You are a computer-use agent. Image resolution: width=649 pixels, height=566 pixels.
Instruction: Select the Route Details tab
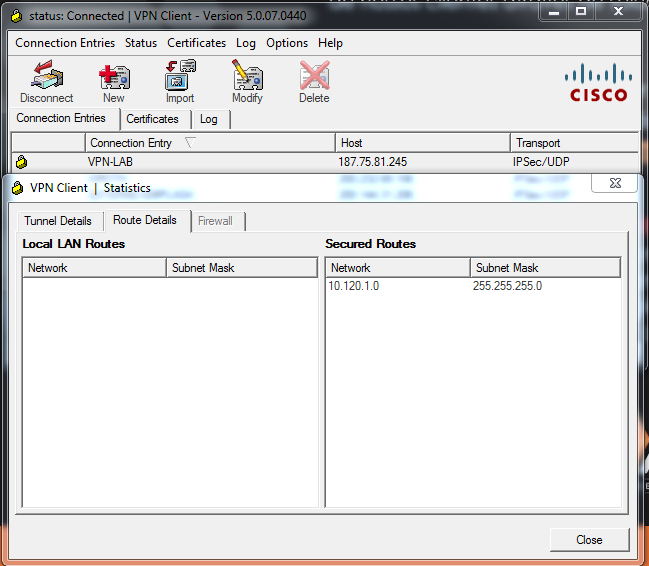(x=148, y=220)
